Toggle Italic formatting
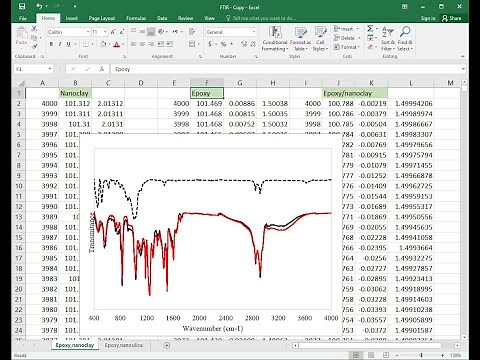Viewport: 480px width, 360px height. pos(60,44)
